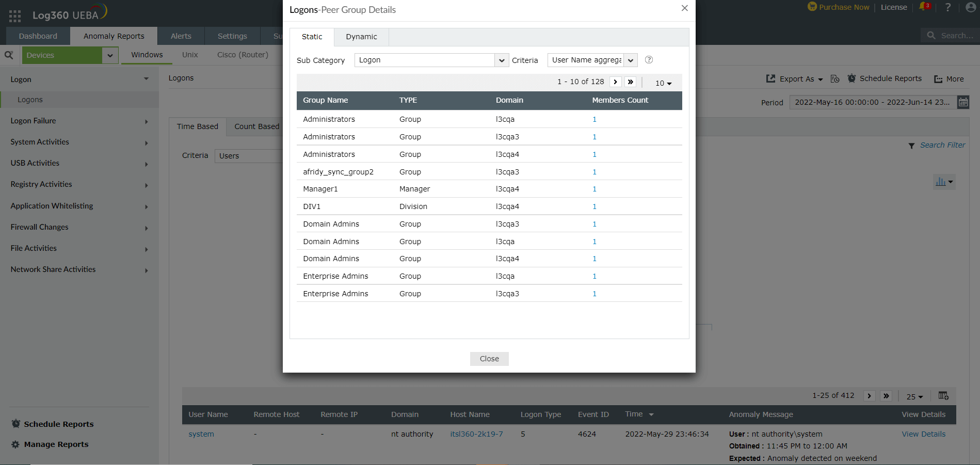Viewport: 980px width, 465px height.
Task: Expand Firewall Changes section
Action: [x=147, y=228]
